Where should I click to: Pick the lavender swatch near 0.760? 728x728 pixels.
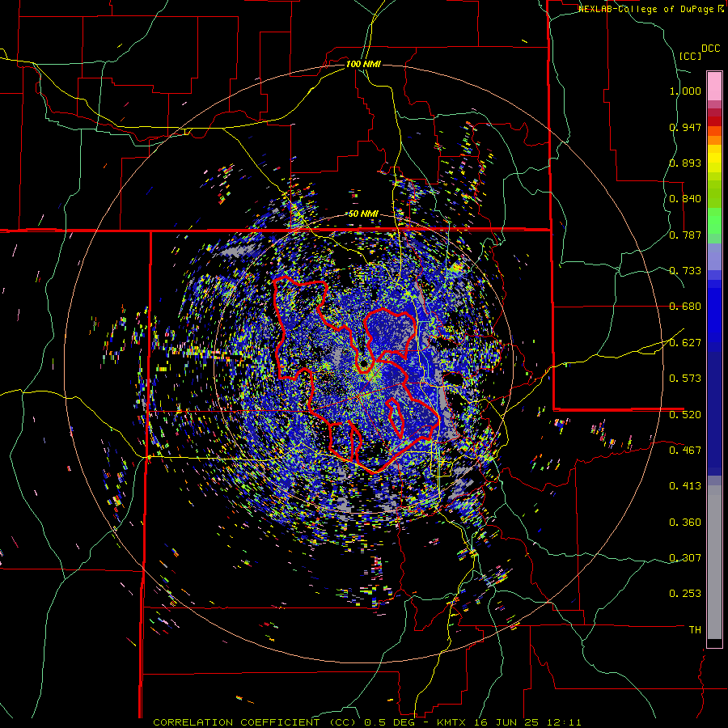click(714, 256)
